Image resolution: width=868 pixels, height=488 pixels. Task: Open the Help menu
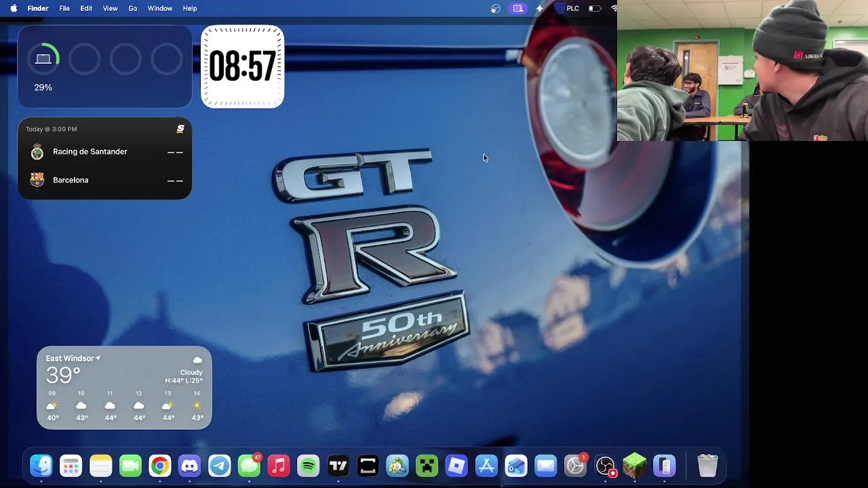pos(190,8)
